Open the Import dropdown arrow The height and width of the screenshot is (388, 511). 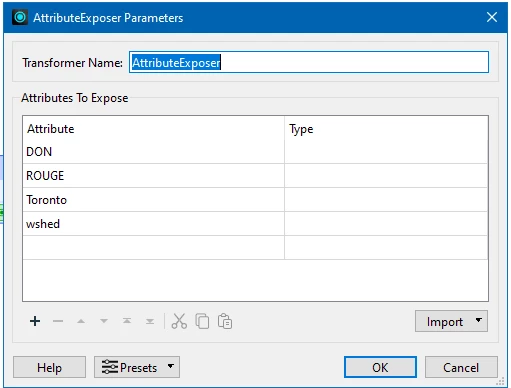coord(479,320)
